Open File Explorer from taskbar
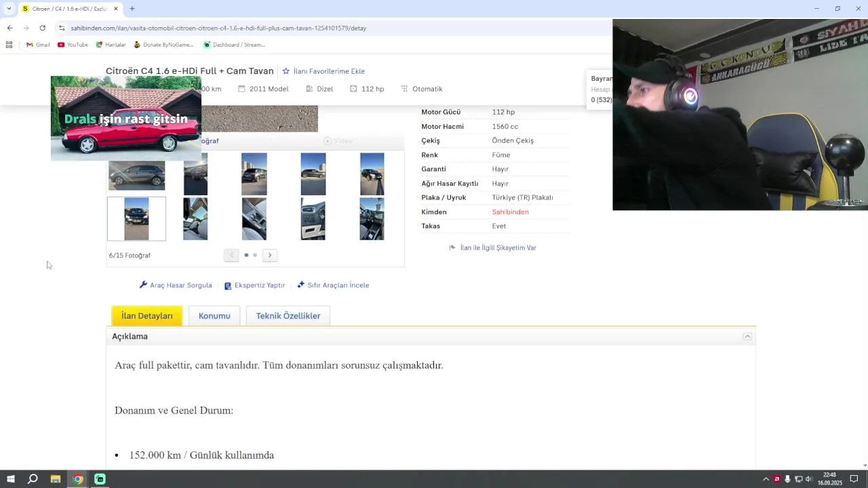 (x=56, y=479)
